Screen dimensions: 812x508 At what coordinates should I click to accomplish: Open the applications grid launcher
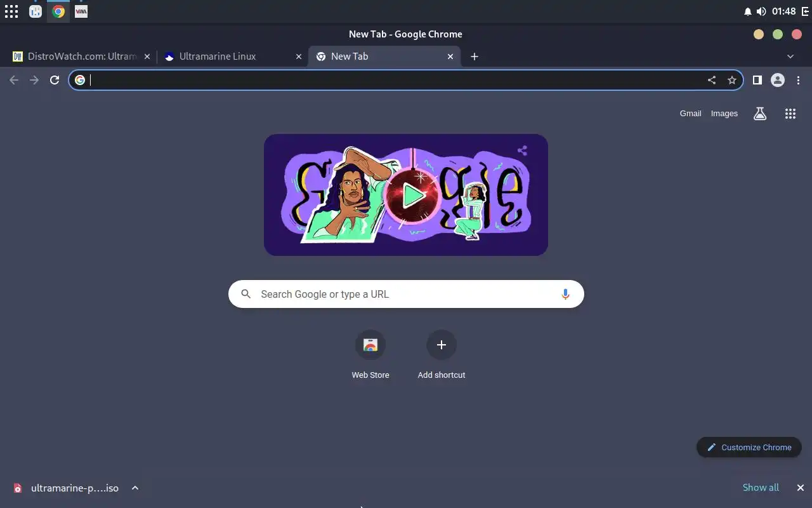click(11, 11)
